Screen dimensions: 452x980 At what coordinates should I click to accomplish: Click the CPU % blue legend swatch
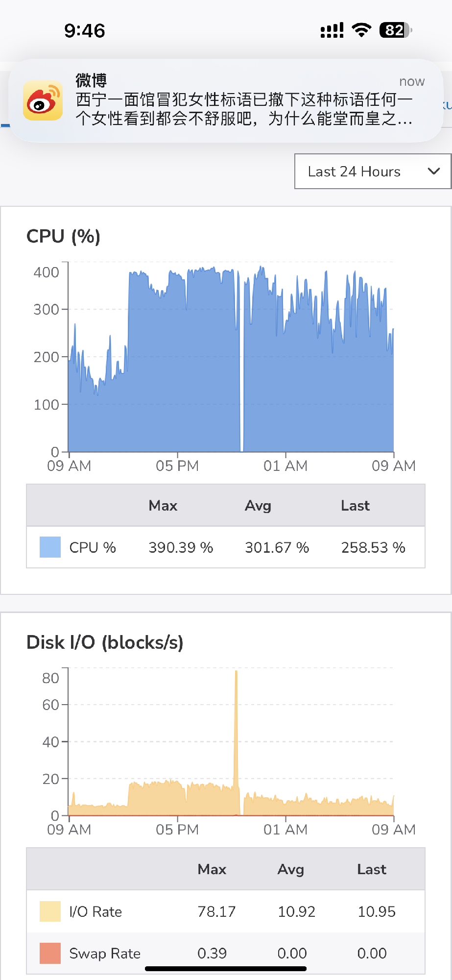[x=50, y=547]
